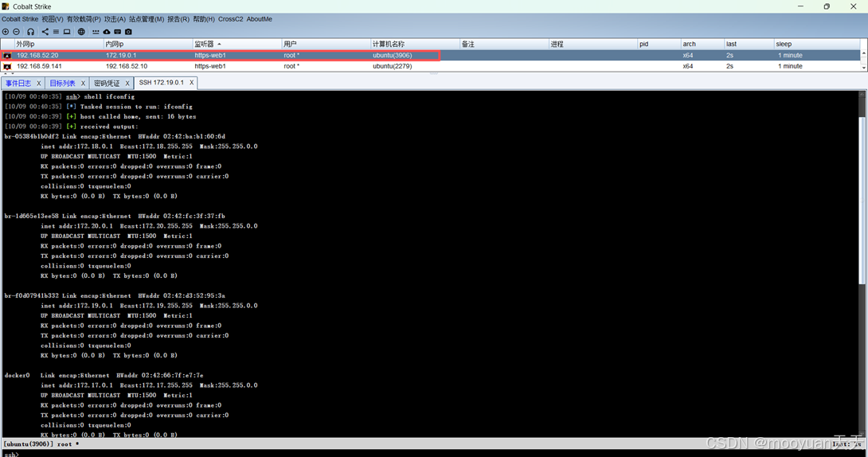868x457 pixels.
Task: Sort by the sleep column header
Action: pyautogui.click(x=816, y=44)
